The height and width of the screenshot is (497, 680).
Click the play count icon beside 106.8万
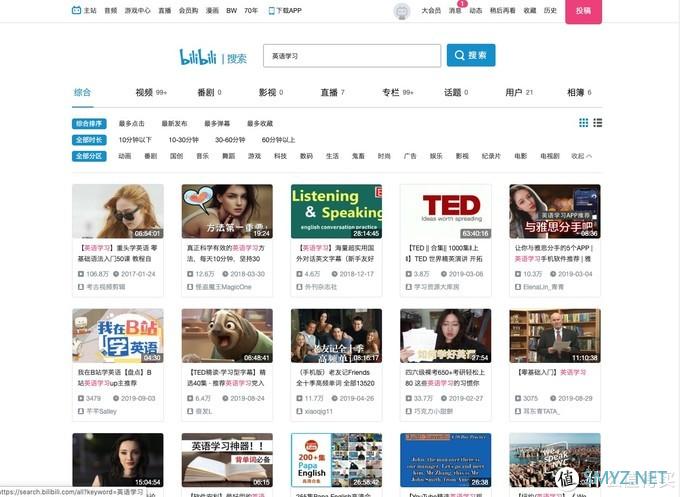[x=81, y=274]
